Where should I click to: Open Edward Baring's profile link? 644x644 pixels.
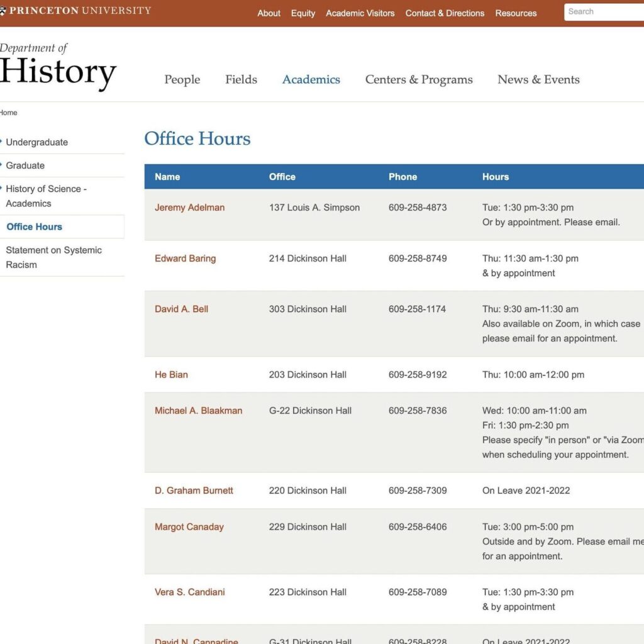tap(185, 258)
